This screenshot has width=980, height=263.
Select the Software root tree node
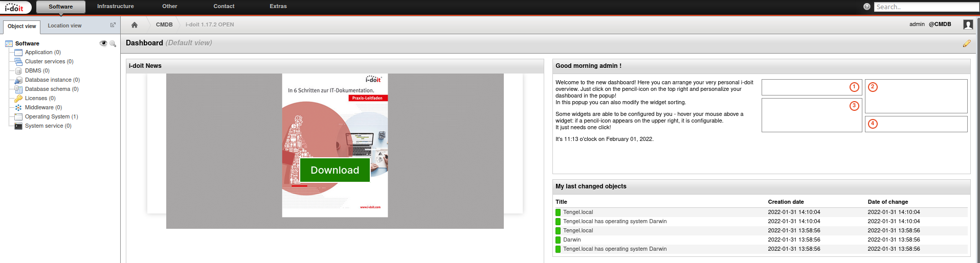pyautogui.click(x=27, y=44)
